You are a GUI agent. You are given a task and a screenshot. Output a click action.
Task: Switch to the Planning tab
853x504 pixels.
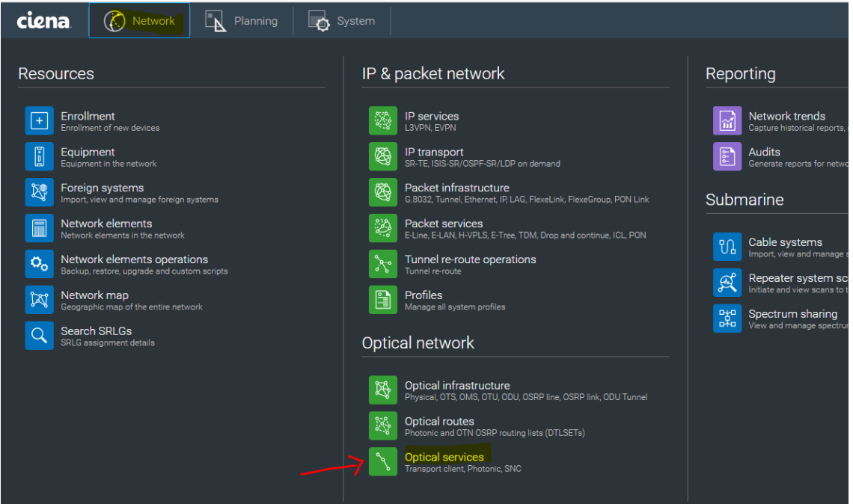[242, 20]
